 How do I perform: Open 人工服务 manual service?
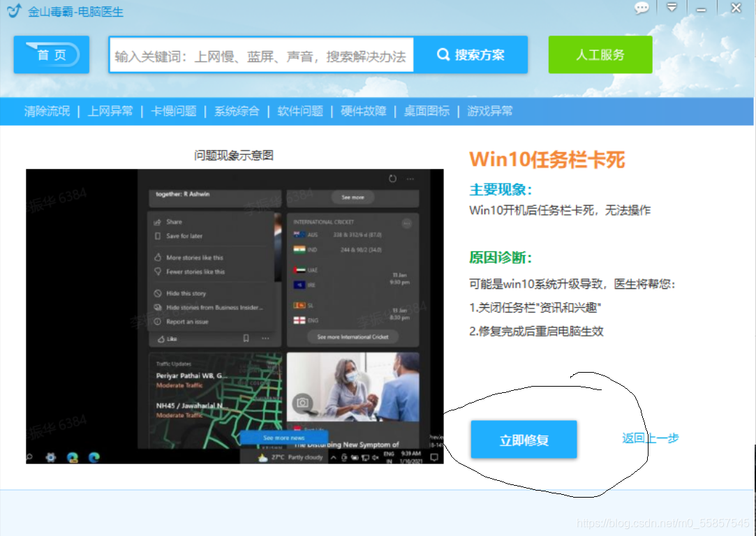[600, 54]
